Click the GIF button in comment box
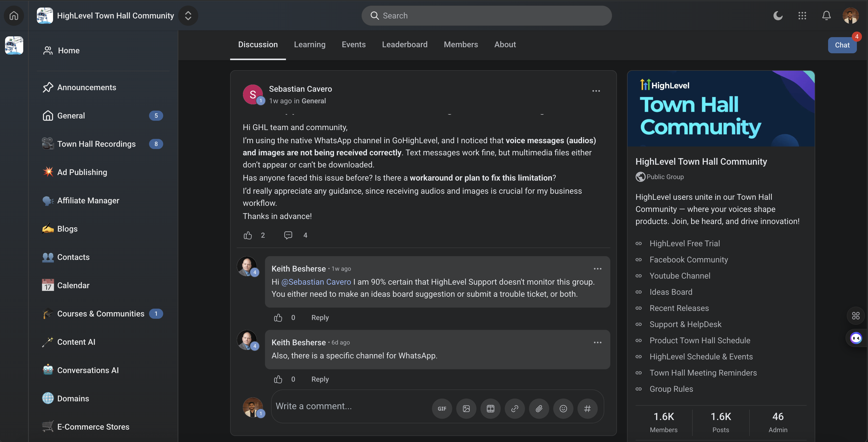The width and height of the screenshot is (868, 442). pyautogui.click(x=442, y=409)
